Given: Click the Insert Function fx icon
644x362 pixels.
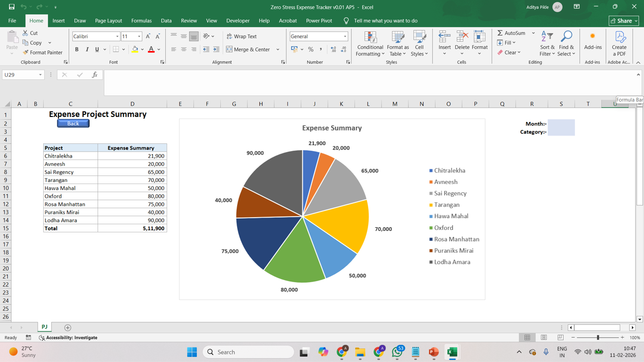Looking at the screenshot, I should tap(95, 75).
